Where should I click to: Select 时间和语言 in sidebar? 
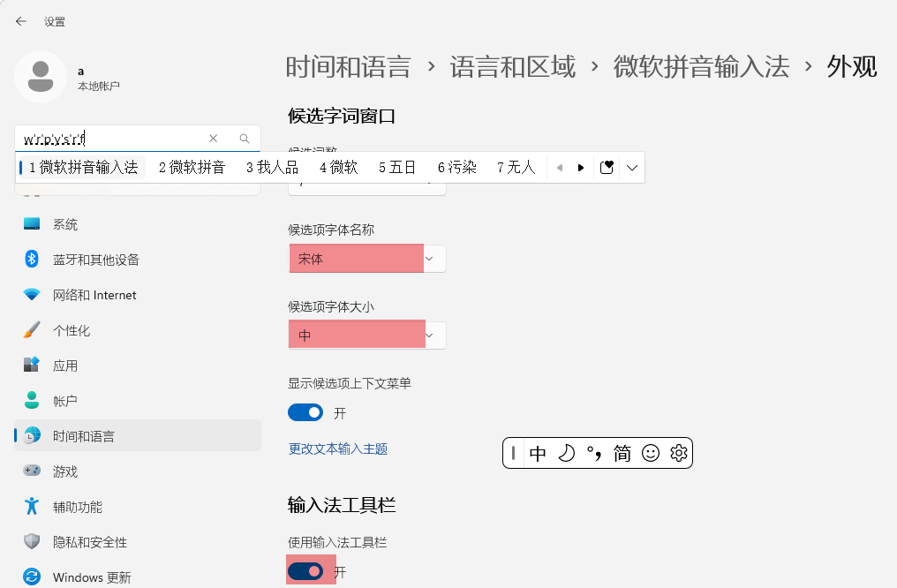coord(138,436)
